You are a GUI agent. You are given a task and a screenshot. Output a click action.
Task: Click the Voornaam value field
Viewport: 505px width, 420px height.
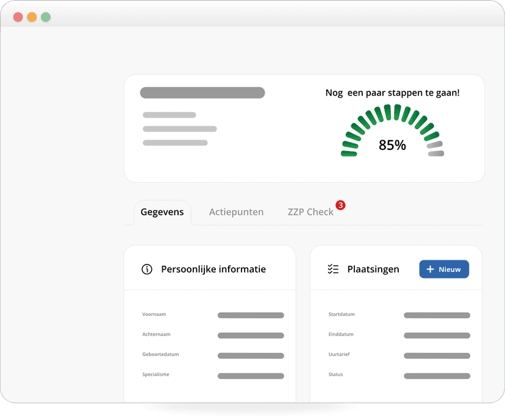[x=250, y=315]
